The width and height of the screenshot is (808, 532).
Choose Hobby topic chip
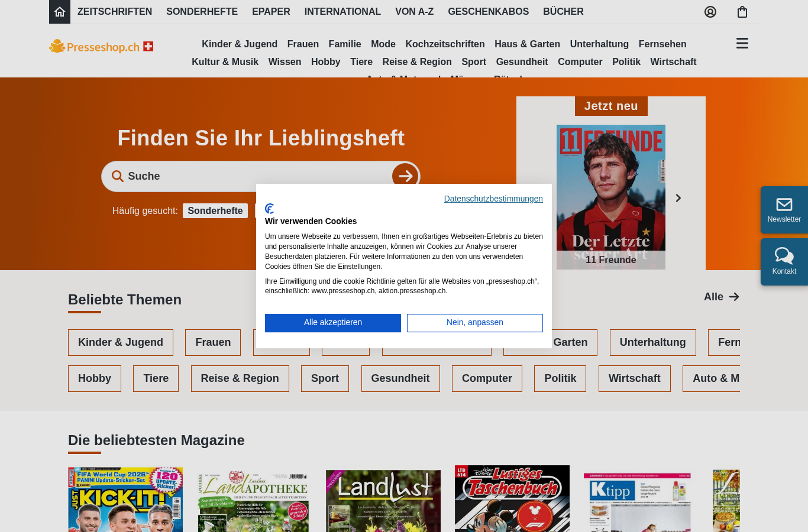pyautogui.click(x=95, y=379)
